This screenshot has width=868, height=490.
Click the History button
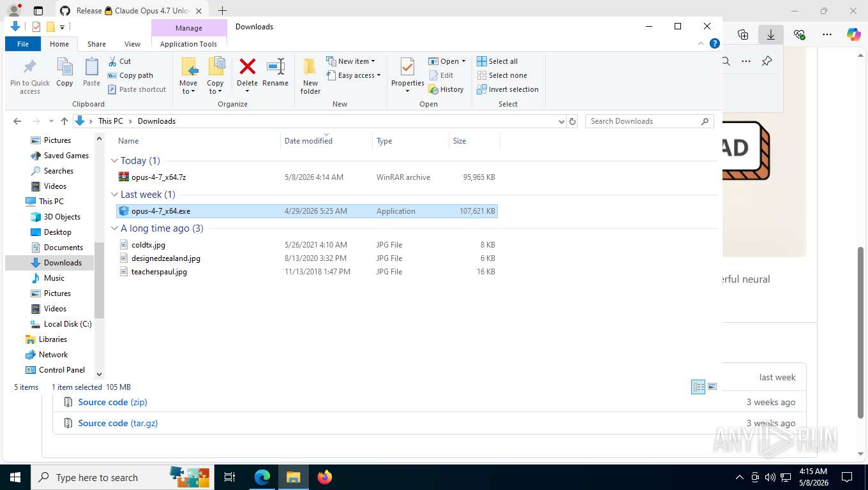pos(446,89)
